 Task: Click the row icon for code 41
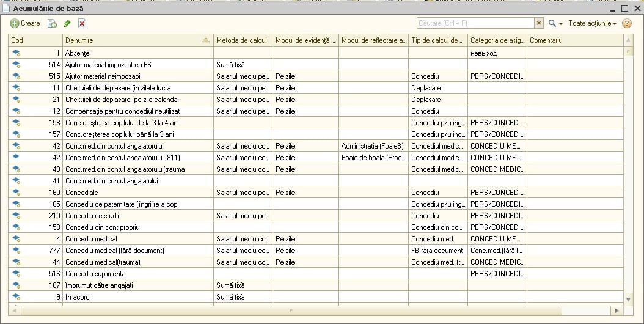click(x=16, y=180)
